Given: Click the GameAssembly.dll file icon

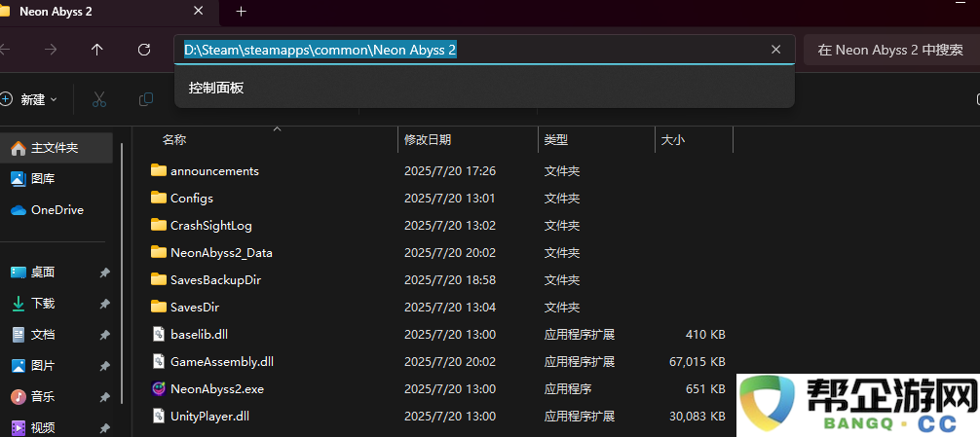Looking at the screenshot, I should [x=159, y=361].
